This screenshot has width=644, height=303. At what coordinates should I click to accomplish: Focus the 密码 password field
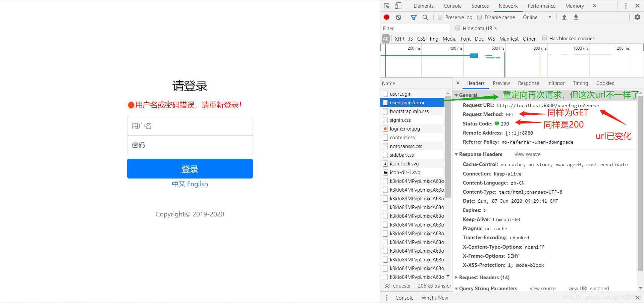point(190,145)
